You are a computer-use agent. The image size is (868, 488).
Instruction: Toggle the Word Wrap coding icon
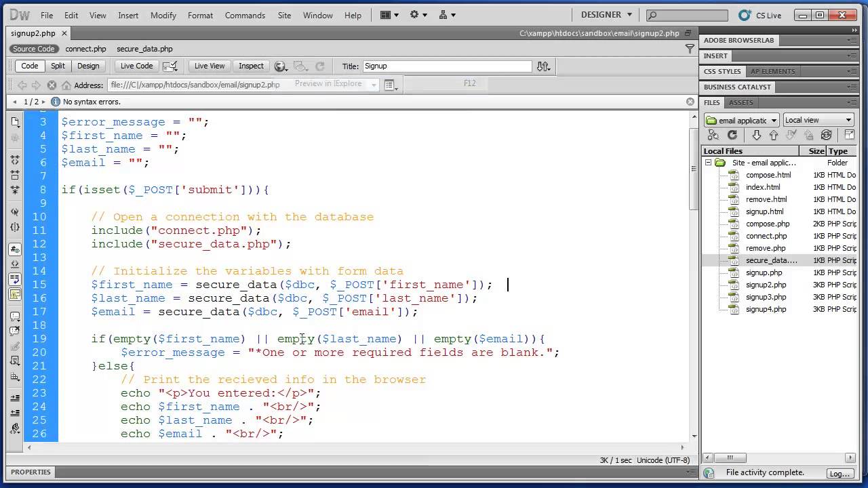(15, 279)
